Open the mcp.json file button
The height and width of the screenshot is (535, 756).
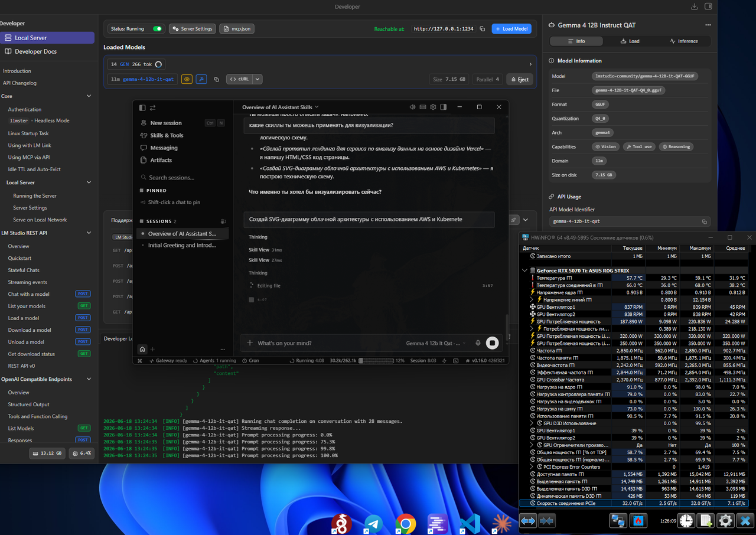coord(237,28)
